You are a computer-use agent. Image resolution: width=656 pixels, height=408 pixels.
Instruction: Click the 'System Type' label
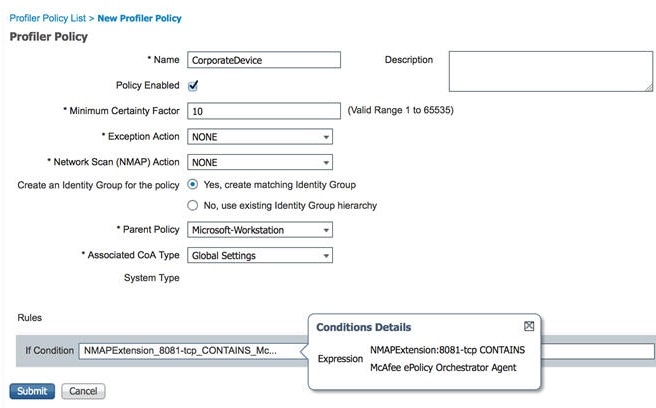(x=151, y=278)
